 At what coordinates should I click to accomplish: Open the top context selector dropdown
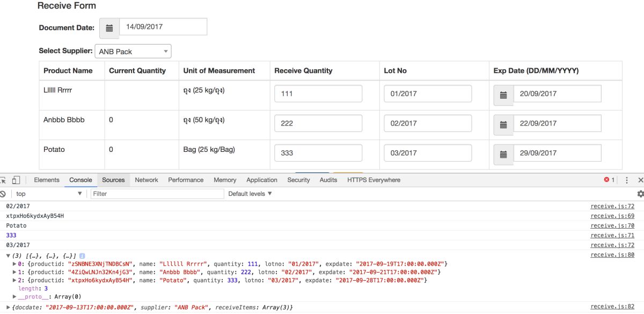[x=48, y=194]
